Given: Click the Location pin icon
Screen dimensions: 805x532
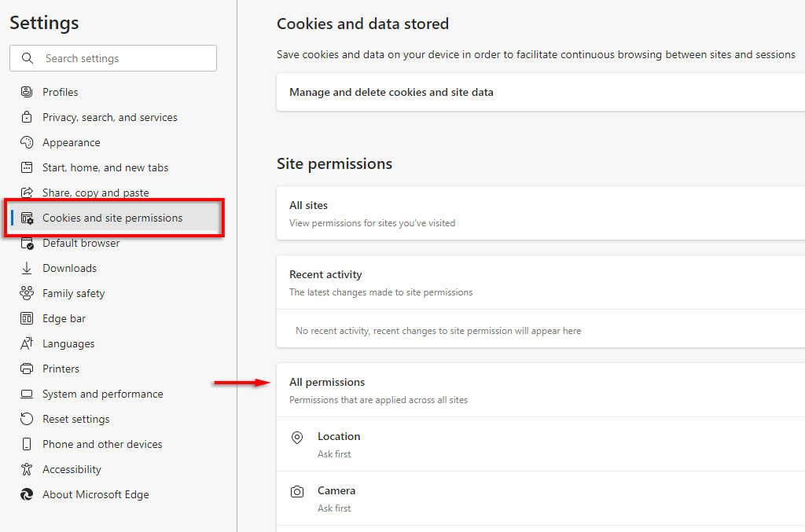Looking at the screenshot, I should [x=297, y=438].
